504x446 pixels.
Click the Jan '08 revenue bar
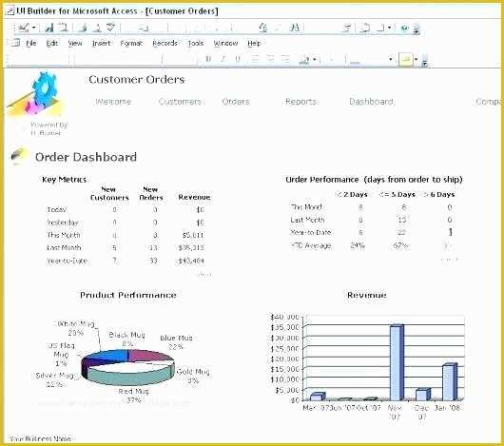coord(450,382)
